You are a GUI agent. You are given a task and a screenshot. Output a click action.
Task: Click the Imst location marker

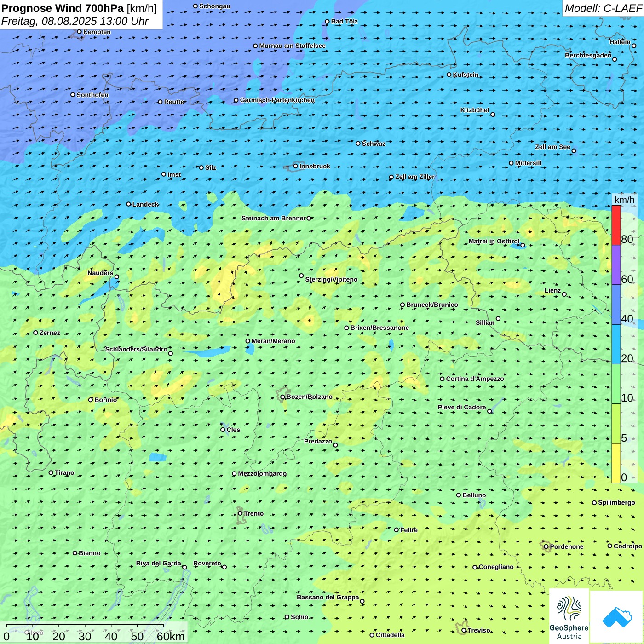pos(164,174)
